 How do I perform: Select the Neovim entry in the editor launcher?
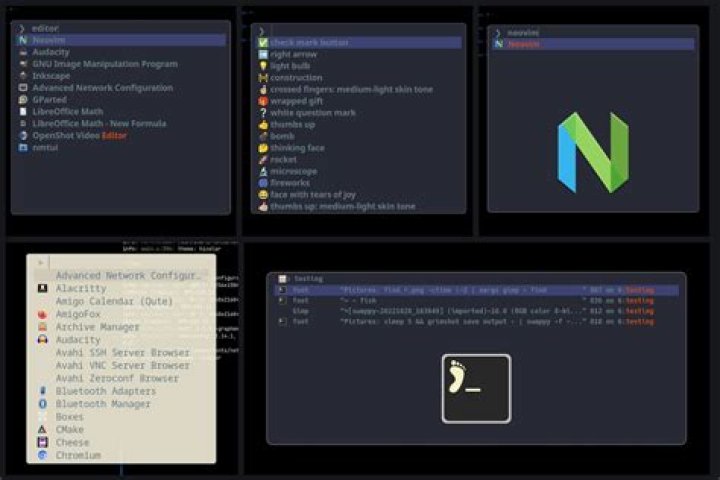click(x=121, y=40)
